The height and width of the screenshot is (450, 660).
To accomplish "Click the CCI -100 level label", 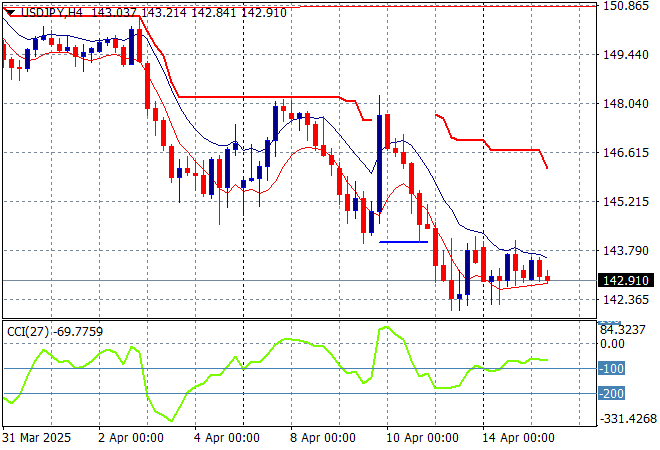I will pos(612,369).
